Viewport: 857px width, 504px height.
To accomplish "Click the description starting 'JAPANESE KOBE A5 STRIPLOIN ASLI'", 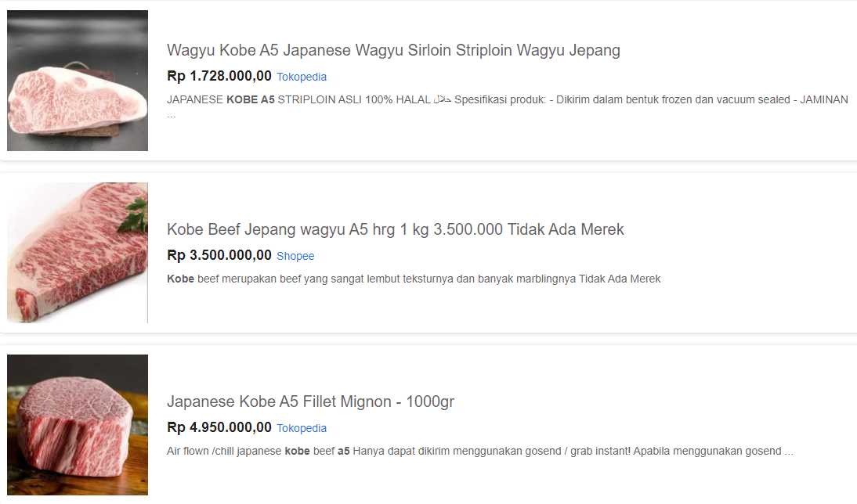I will pos(507,106).
